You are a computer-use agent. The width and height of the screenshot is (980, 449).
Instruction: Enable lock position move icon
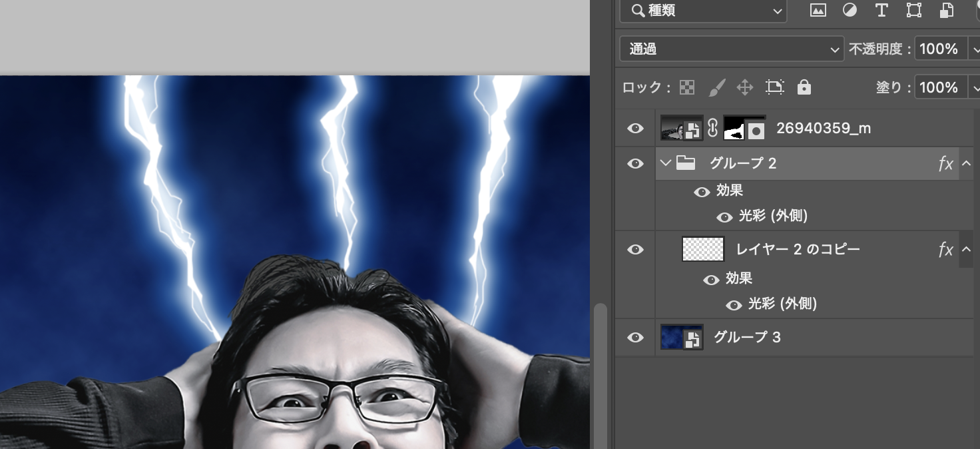click(x=744, y=87)
